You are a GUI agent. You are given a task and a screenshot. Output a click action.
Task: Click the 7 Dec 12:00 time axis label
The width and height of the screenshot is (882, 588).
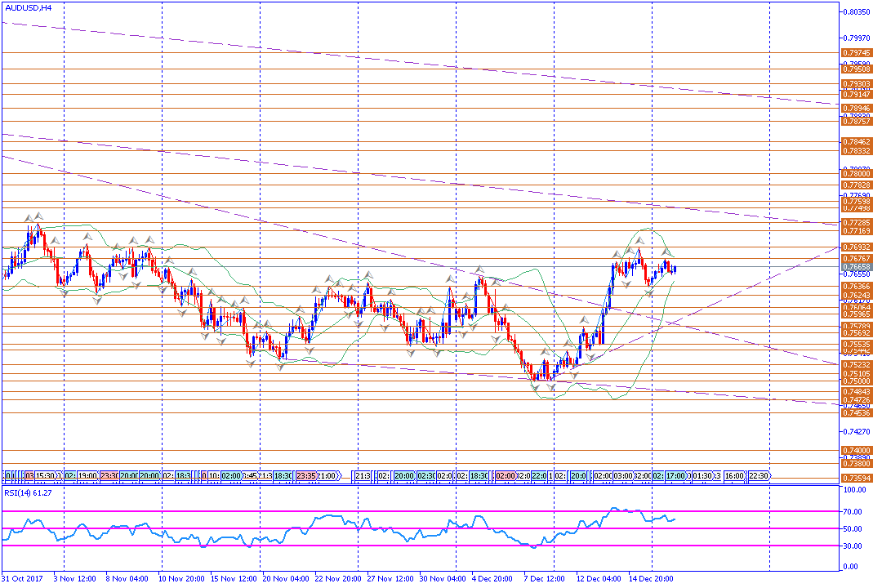[543, 578]
